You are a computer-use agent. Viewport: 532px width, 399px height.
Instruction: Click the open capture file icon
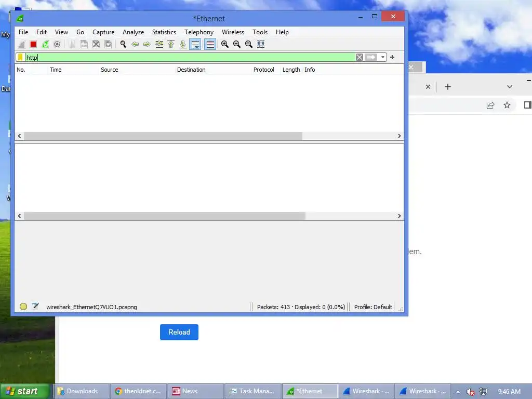tap(72, 44)
